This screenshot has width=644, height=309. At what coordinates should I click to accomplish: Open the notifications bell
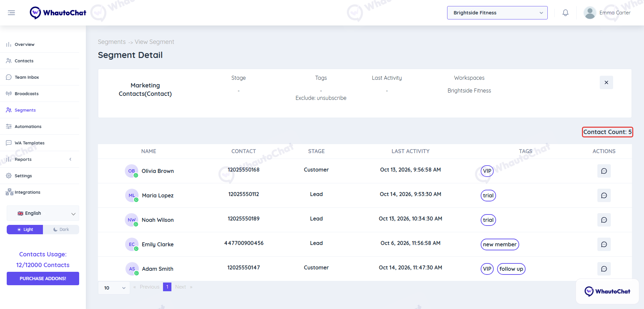pyautogui.click(x=566, y=13)
